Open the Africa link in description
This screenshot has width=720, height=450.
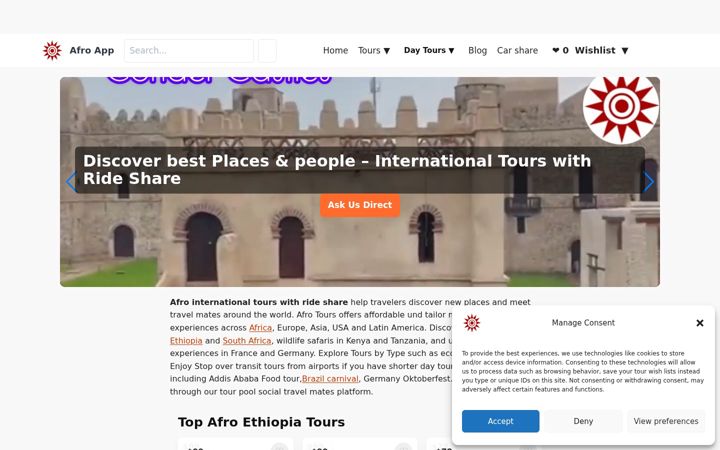click(x=260, y=328)
